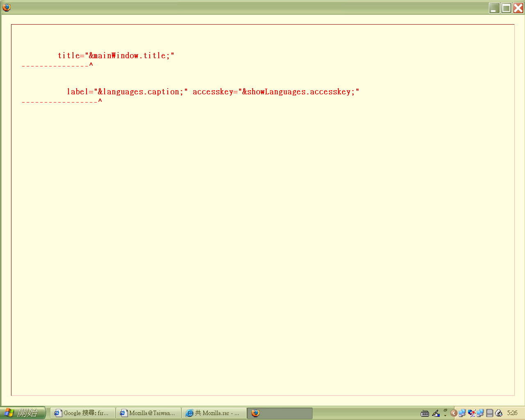
Task: Click the first network connection tray icon
Action: pyautogui.click(x=462, y=413)
